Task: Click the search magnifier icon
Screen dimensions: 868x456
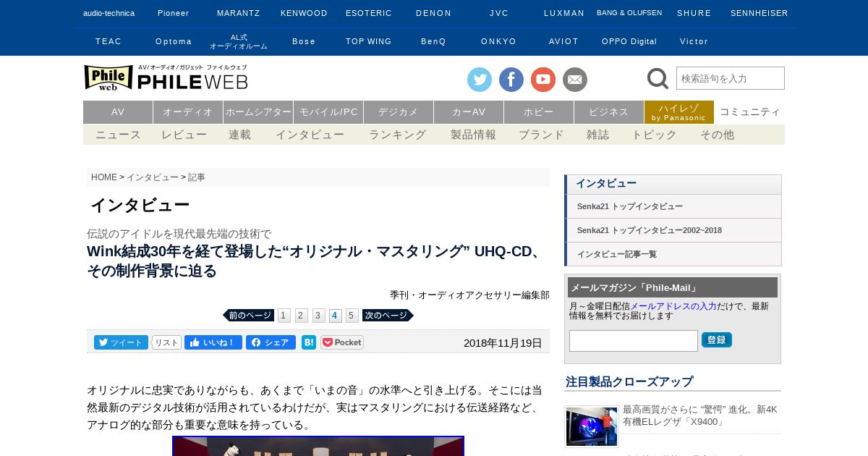Action: point(658,78)
